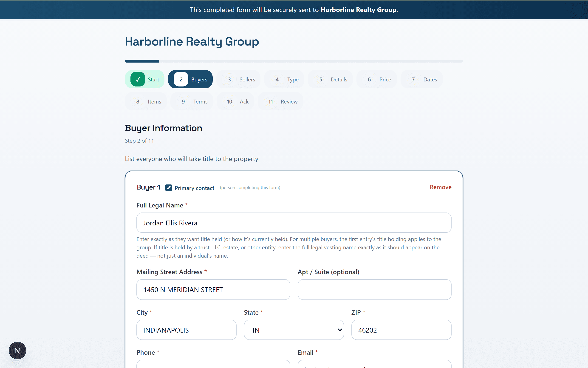Click the 'Step 2 of 11' text
Screen dimensions: 588x368
click(139, 141)
